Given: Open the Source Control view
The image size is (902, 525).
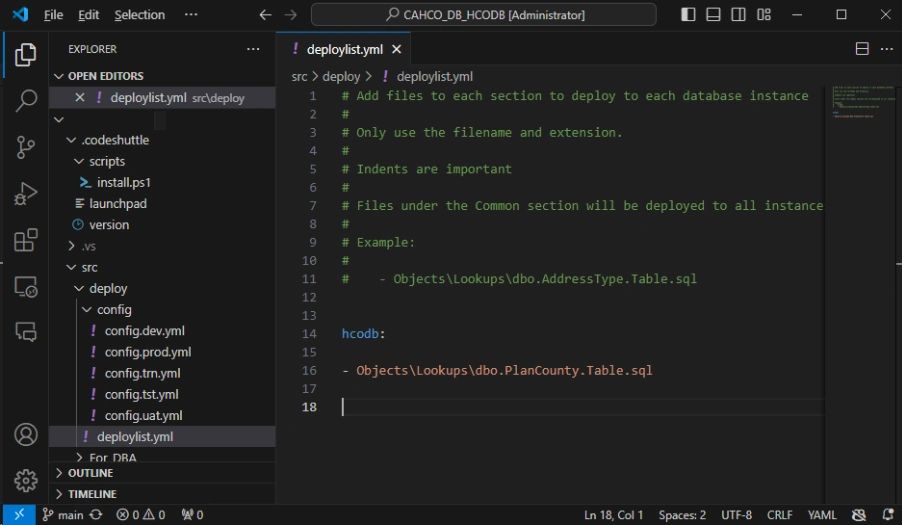Looking at the screenshot, I should 26,147.
